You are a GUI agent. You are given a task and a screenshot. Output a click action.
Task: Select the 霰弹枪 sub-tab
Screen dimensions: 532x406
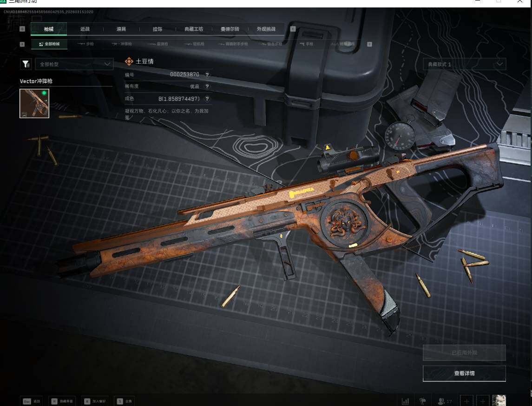click(158, 44)
